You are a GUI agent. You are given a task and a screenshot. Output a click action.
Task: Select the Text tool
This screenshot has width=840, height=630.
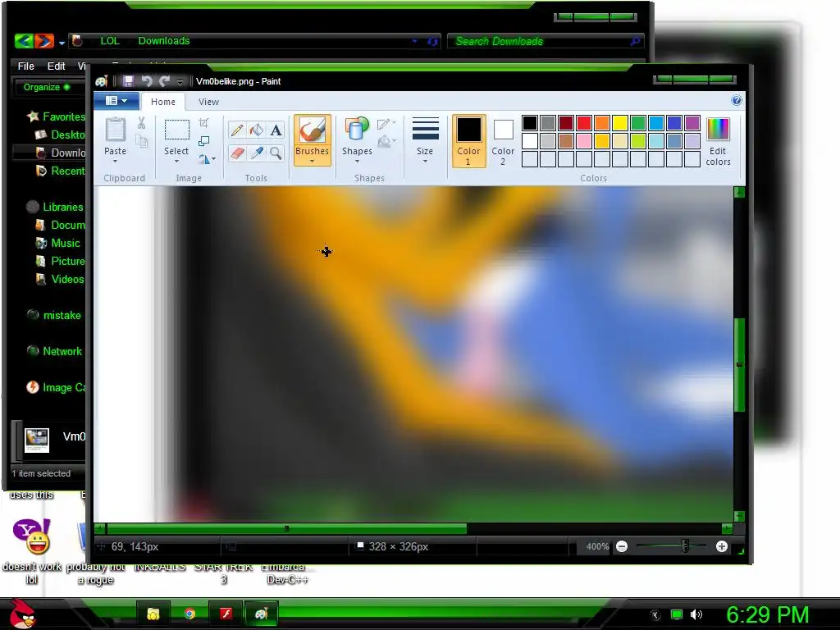click(276, 130)
